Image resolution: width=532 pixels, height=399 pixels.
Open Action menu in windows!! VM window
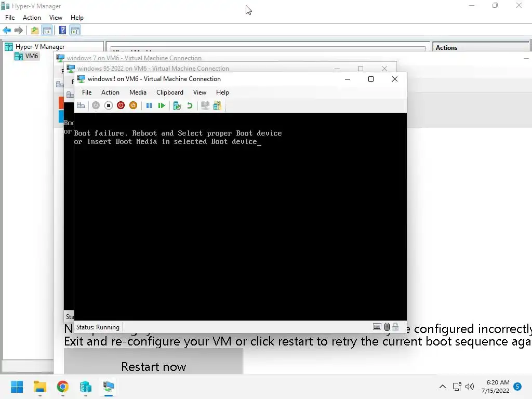coord(110,92)
